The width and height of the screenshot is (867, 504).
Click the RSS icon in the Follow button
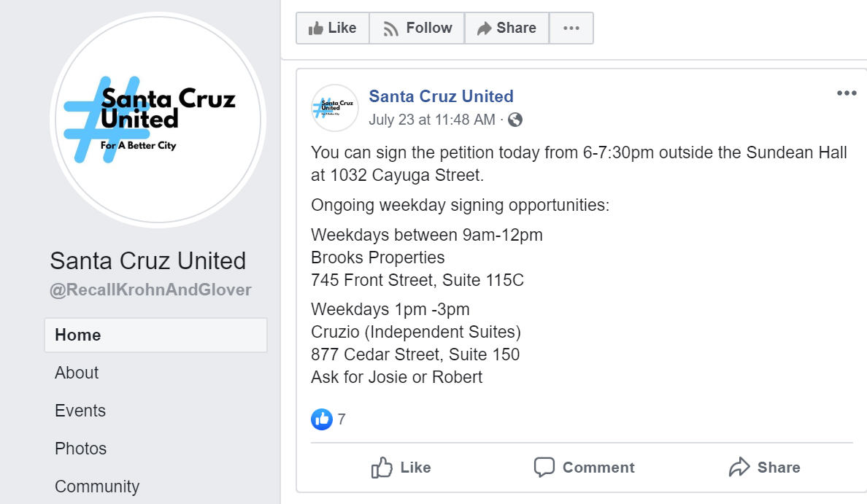coord(391,28)
